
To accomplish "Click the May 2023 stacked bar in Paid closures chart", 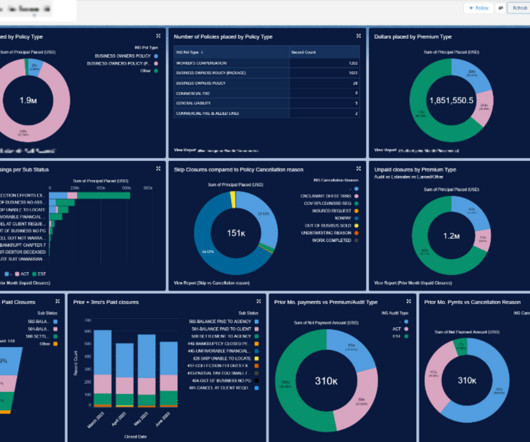I will click(147, 371).
